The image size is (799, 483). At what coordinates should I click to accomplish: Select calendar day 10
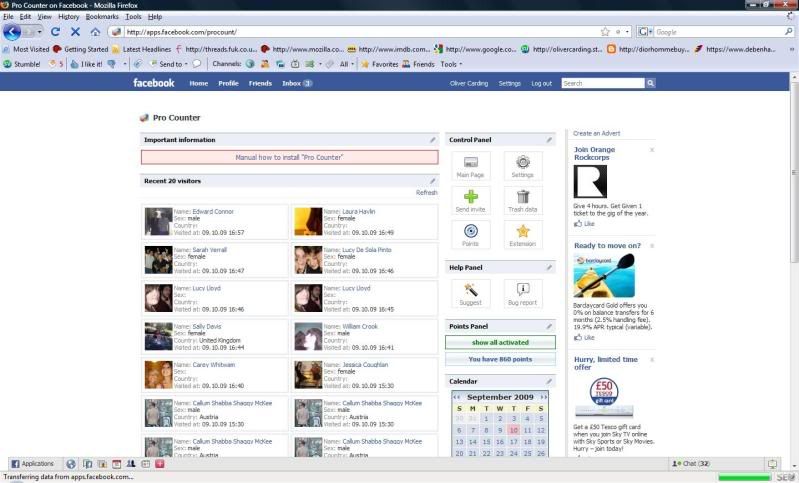pos(514,431)
